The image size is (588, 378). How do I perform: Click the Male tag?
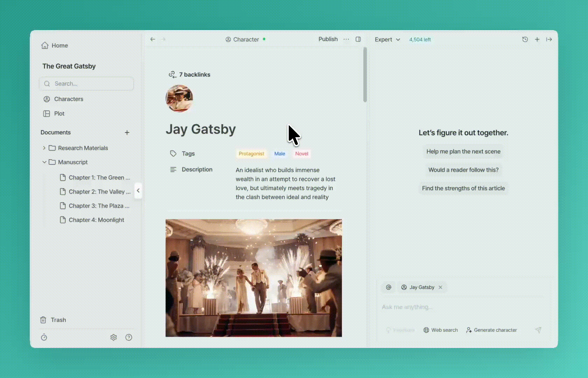click(280, 154)
